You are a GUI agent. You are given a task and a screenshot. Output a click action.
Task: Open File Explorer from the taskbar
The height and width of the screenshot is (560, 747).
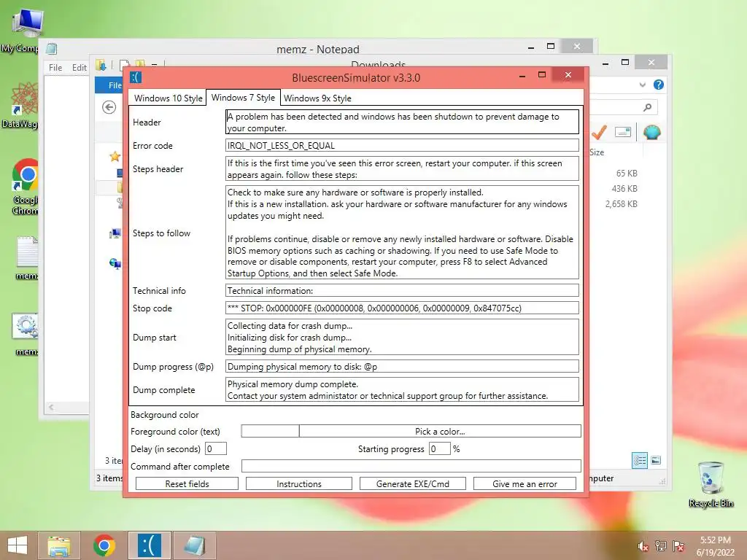coord(59,545)
